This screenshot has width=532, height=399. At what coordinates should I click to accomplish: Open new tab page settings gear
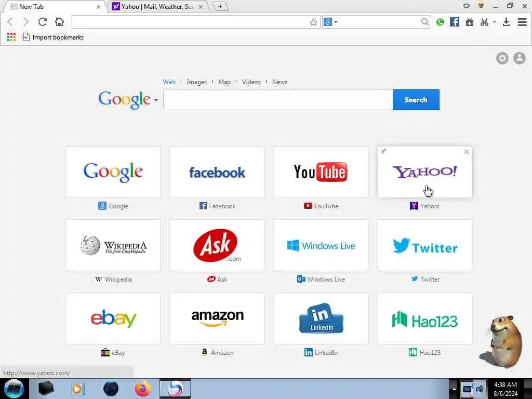[502, 58]
